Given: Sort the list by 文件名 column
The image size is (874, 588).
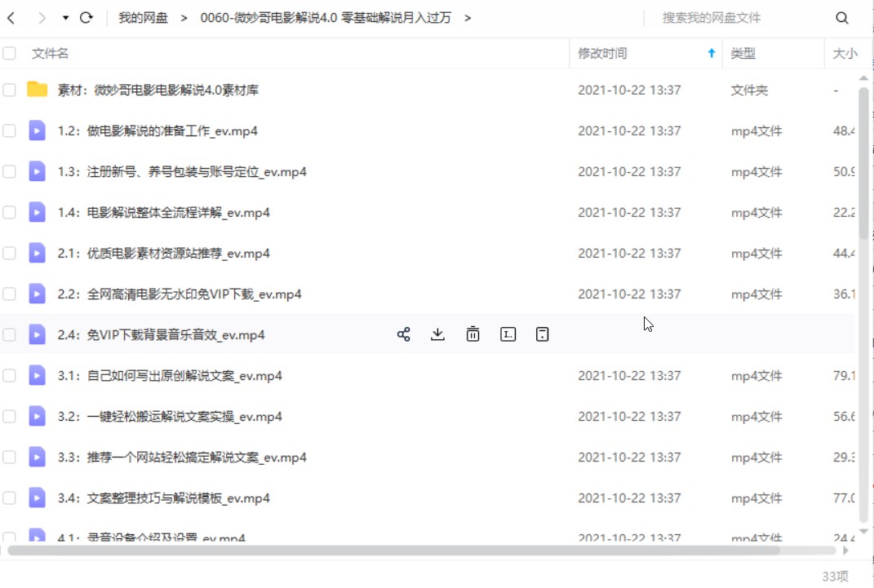Looking at the screenshot, I should click(51, 54).
